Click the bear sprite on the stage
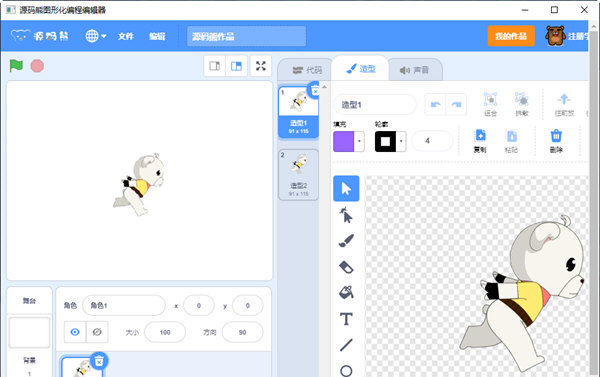Screen dimensions: 600x377 pyautogui.click(x=139, y=184)
